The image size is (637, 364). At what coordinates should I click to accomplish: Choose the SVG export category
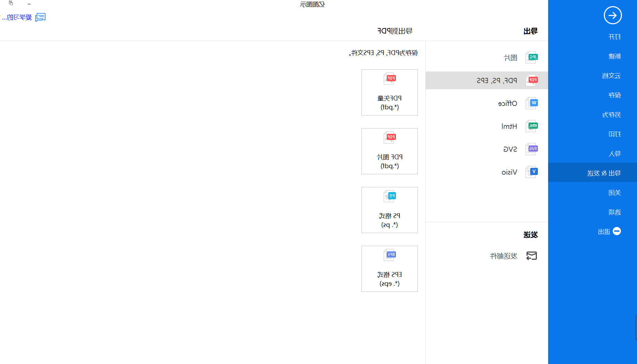pyautogui.click(x=487, y=149)
